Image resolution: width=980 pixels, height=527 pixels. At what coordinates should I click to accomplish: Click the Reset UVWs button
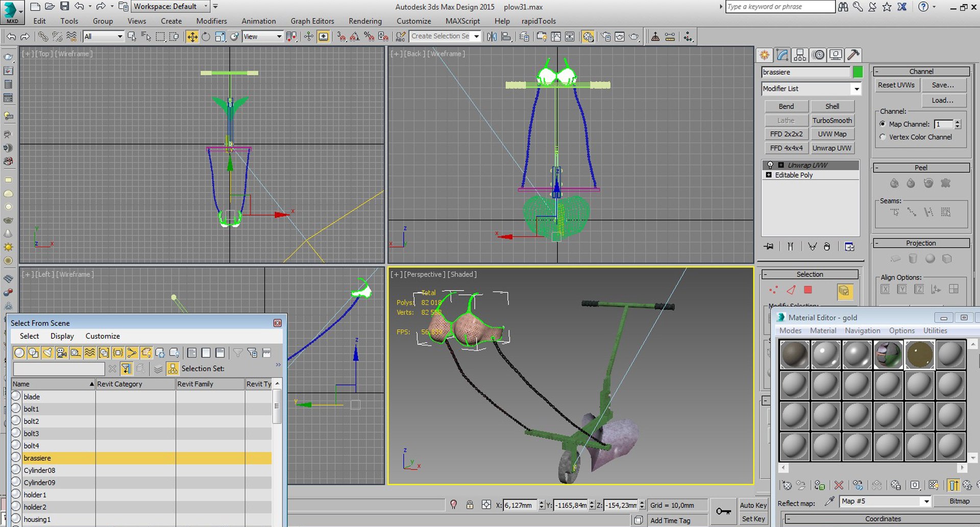(896, 85)
